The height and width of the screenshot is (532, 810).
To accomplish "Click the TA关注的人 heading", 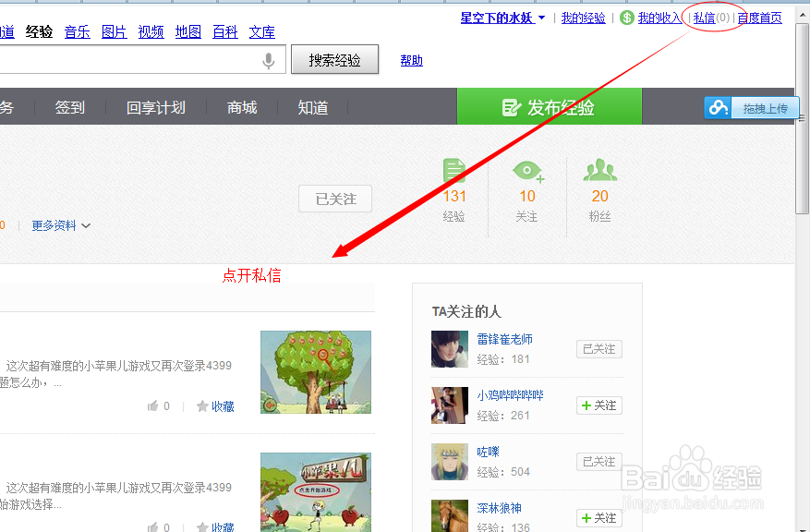I will [466, 311].
